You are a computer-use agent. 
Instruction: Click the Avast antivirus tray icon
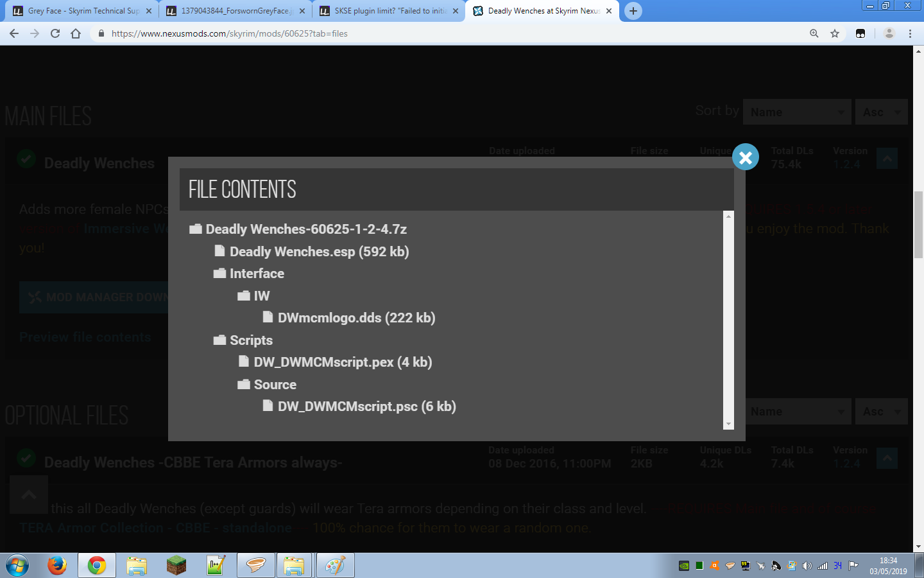714,566
